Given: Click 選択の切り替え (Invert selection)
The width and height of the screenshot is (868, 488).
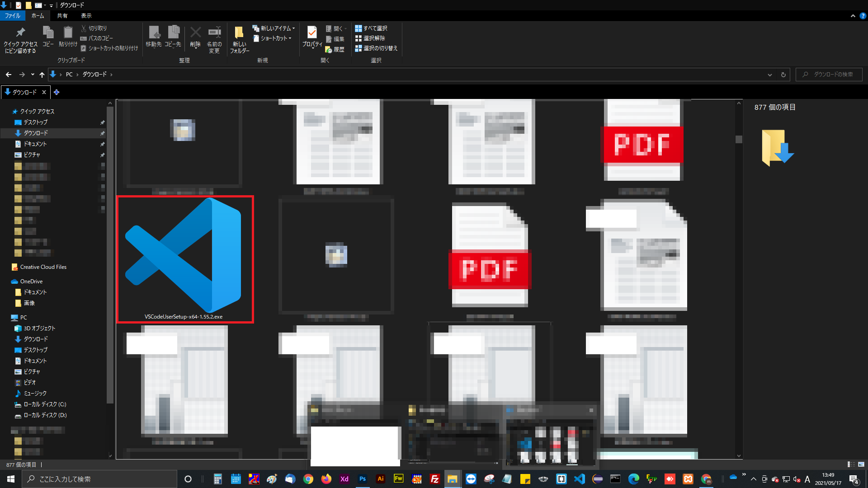Looking at the screenshot, I should pos(376,48).
